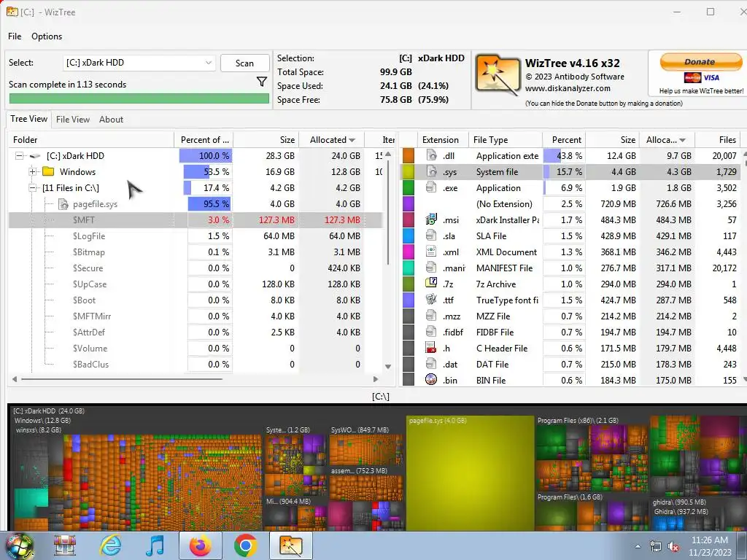
Task: Click the green .exe color swatch
Action: coord(409,187)
